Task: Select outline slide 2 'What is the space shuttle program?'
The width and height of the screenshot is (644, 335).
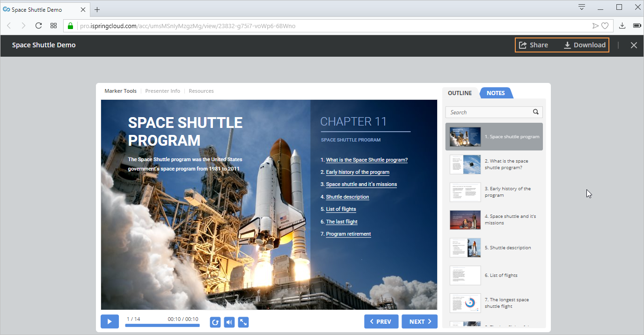Action: (x=494, y=164)
